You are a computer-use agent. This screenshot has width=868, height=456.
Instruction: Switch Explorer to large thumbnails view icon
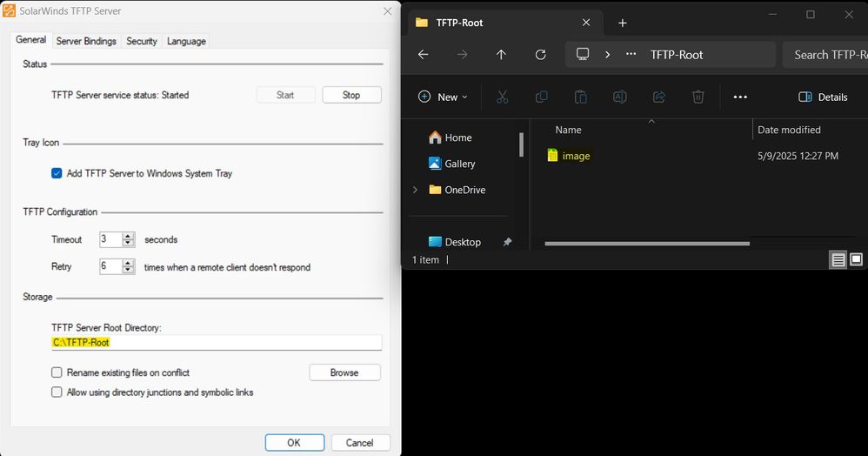click(857, 259)
